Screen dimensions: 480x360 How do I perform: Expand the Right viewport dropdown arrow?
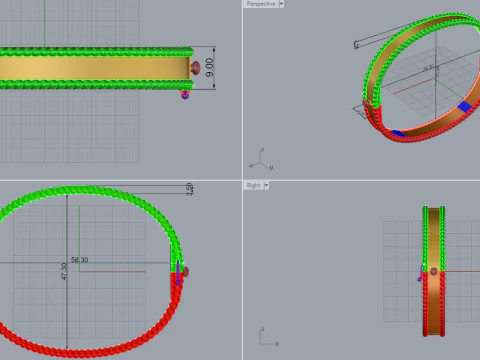click(266, 185)
